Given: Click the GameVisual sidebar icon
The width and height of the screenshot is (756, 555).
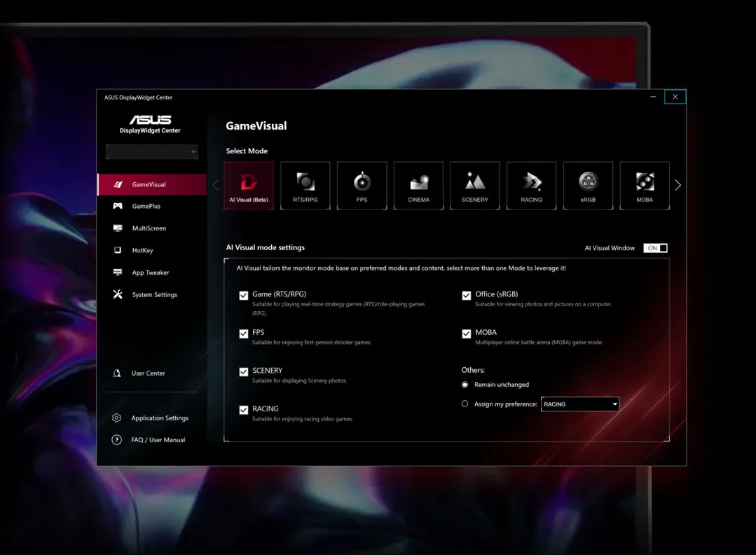Looking at the screenshot, I should 118,184.
